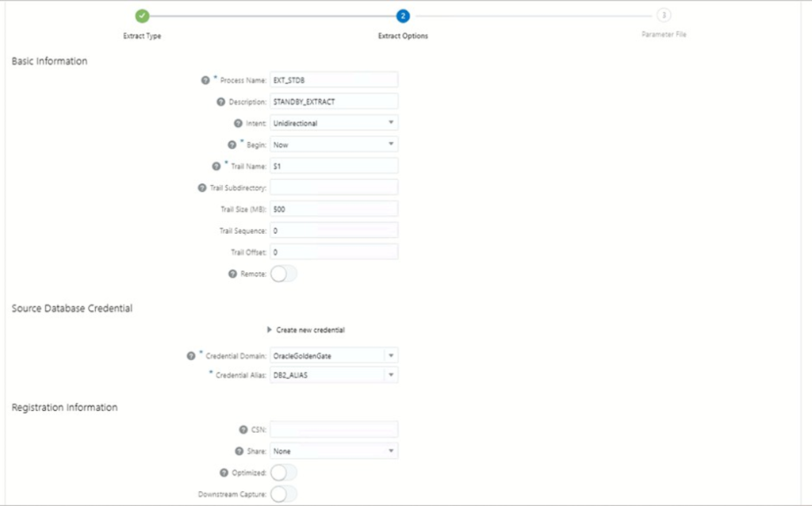Click the Process Name field

[x=334, y=80]
